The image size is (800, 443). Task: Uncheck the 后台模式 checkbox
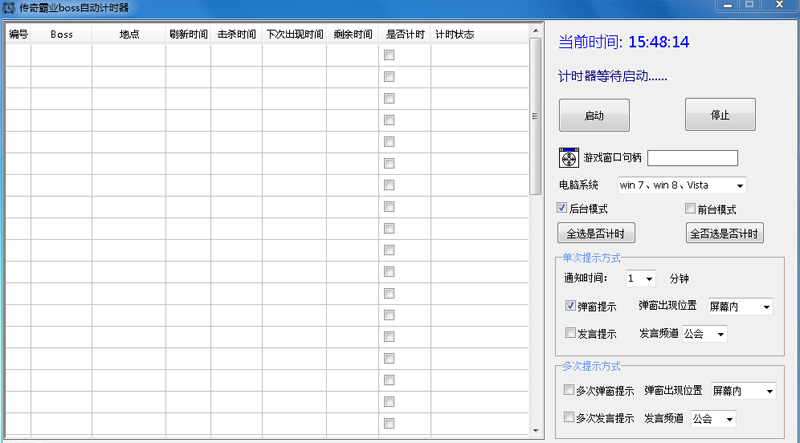click(562, 208)
